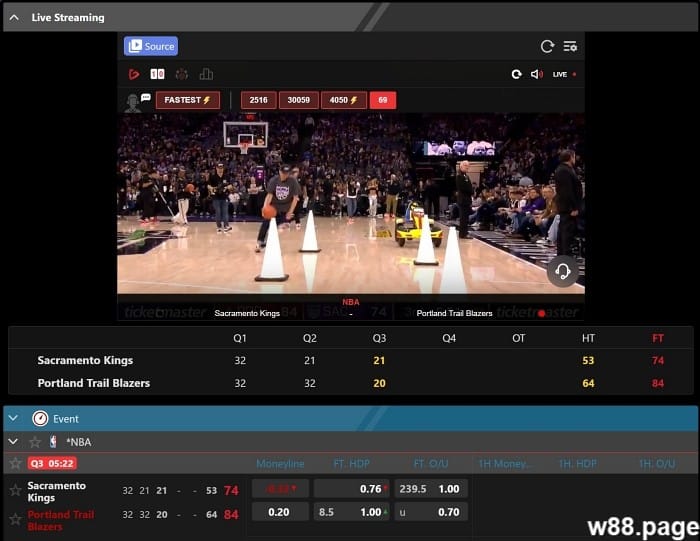Viewport: 700px width, 541px height.
Task: Click the *NBA league label
Action: 79,442
